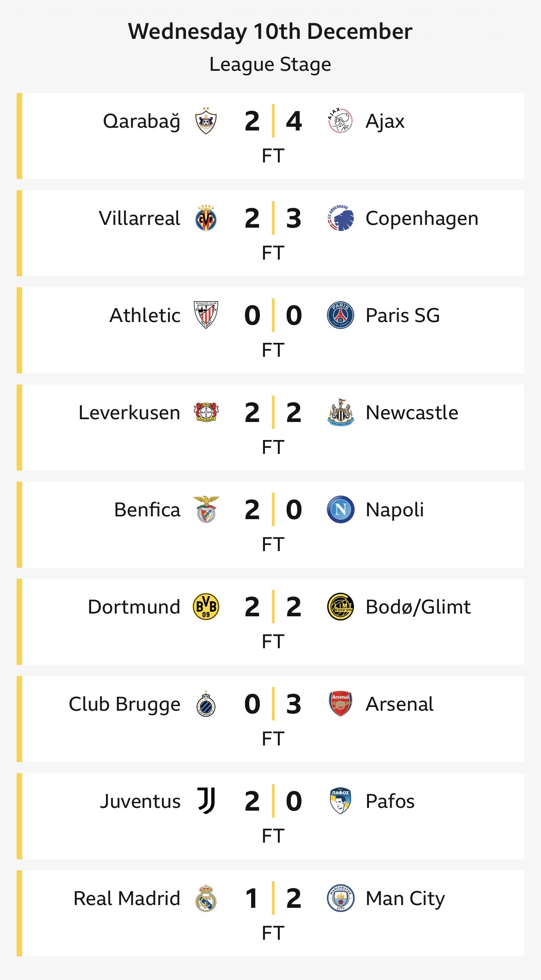
Task: Open Juventus vs Pafos score
Action: pyautogui.click(x=273, y=801)
